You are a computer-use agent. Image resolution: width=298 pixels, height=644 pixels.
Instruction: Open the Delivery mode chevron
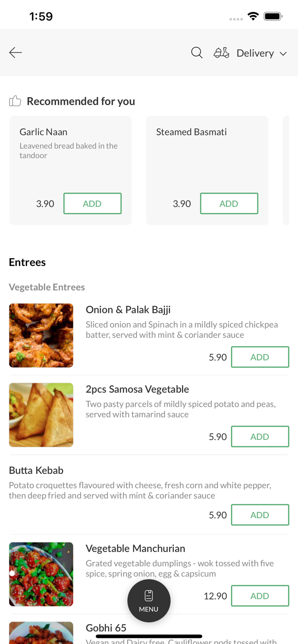284,53
